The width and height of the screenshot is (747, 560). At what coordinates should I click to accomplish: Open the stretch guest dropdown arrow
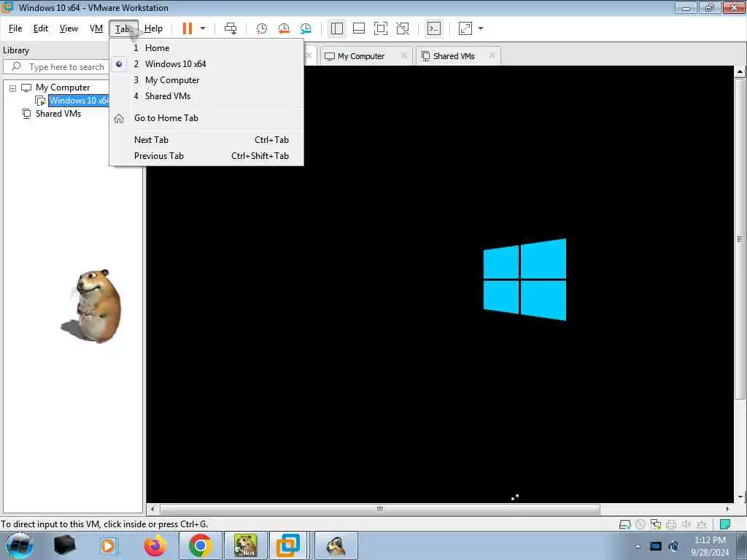pos(481,28)
